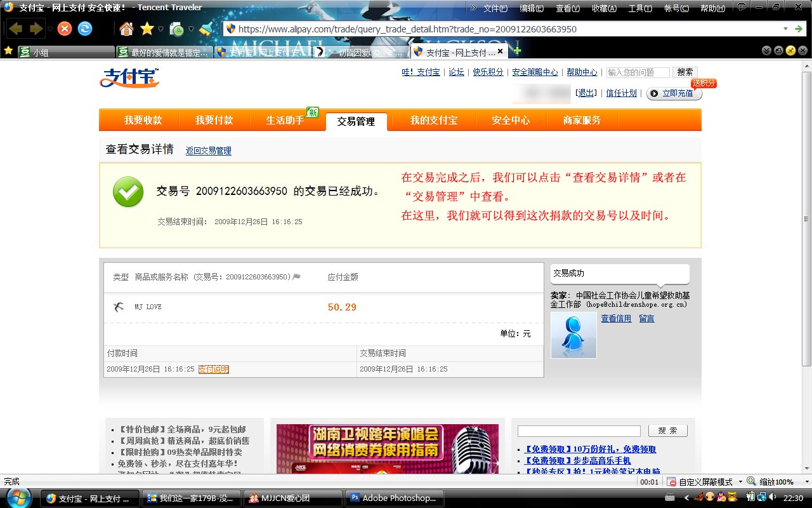The image size is (812, 508).
Task: Switch to the 我的支付宝 tab
Action: tap(433, 121)
